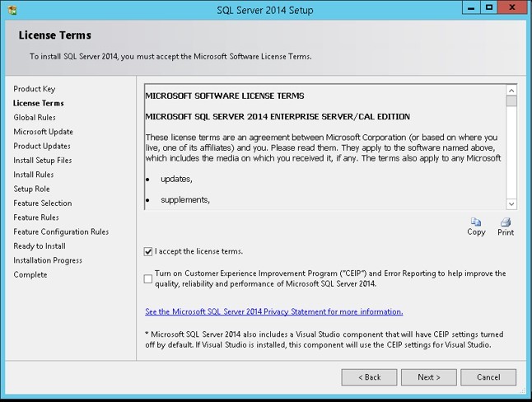The width and height of the screenshot is (532, 402).
Task: Click the license text scrollbar thumb
Action: (511, 102)
